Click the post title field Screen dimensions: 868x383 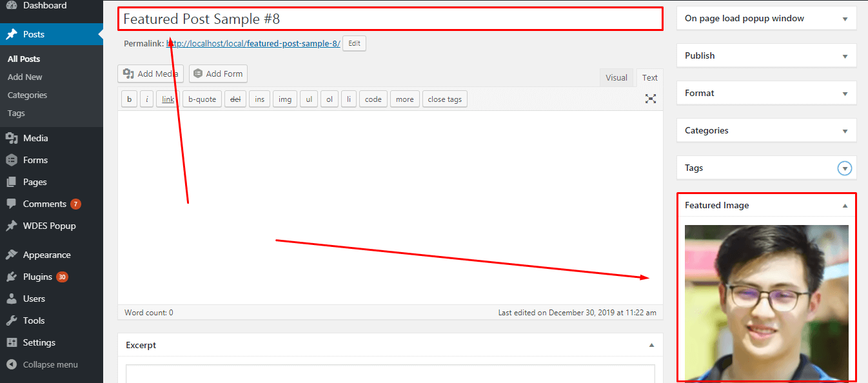coord(390,19)
